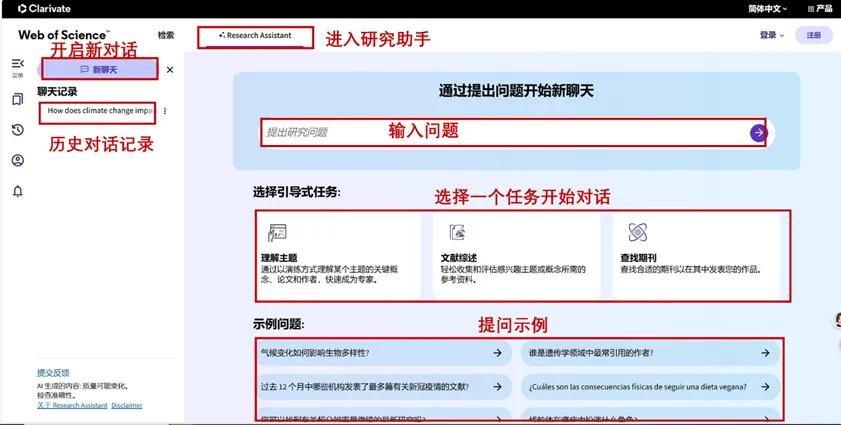This screenshot has width=841, height=425.
Task: Switch to the 检索 search tab
Action: 166,35
